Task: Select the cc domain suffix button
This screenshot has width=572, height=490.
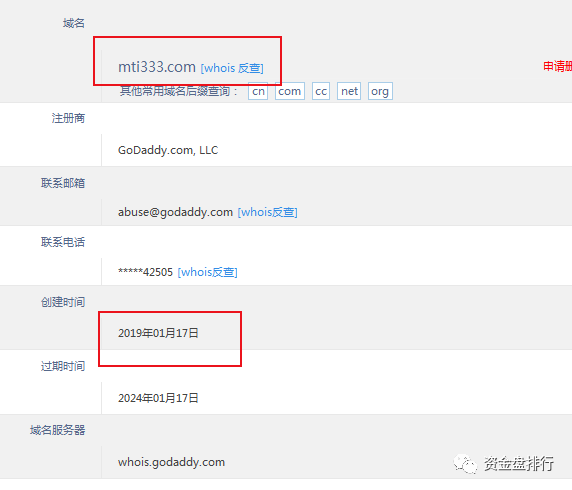Action: click(321, 91)
